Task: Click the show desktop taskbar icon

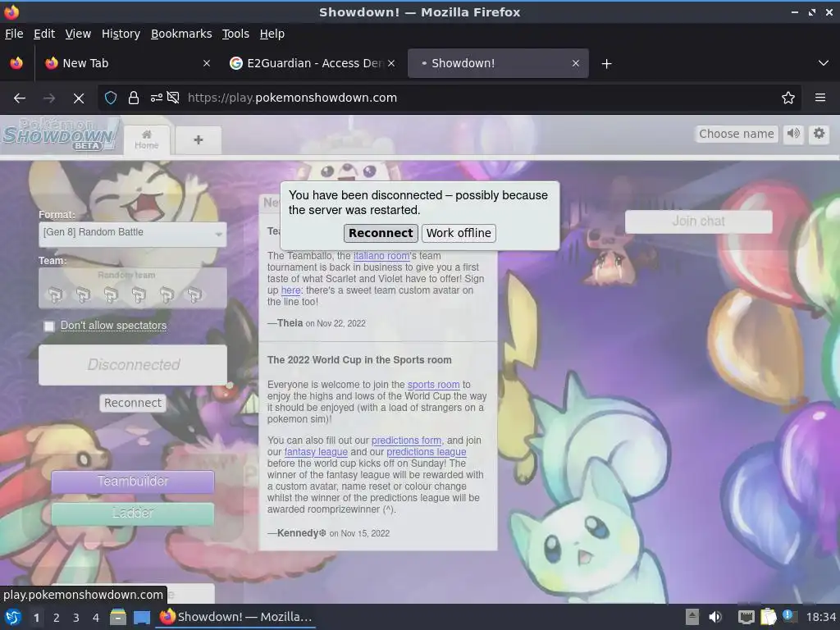Action: pyautogui.click(x=142, y=617)
